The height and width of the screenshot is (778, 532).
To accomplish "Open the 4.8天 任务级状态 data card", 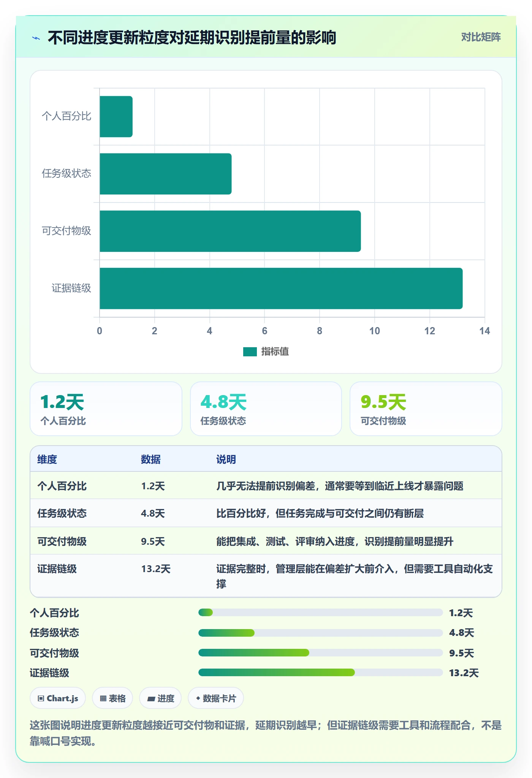I will [266, 409].
